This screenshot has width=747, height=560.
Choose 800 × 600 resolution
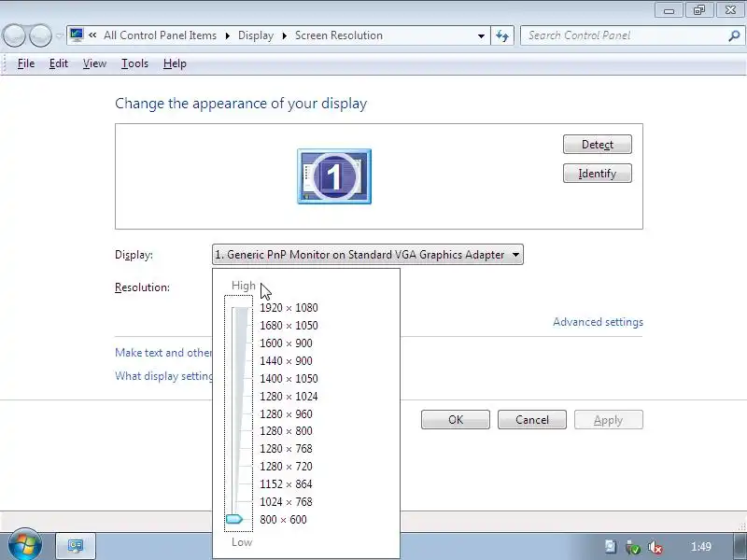283,520
